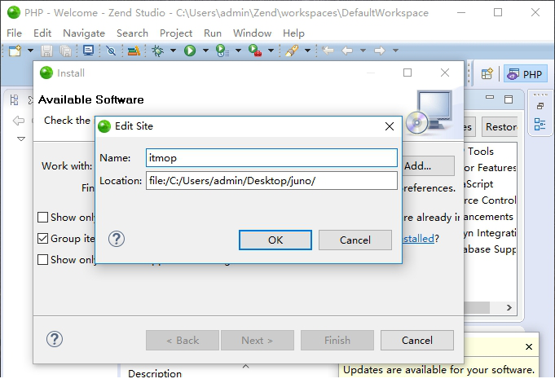555x392 pixels.
Task: Click the New file toolbar icon
Action: click(x=15, y=51)
